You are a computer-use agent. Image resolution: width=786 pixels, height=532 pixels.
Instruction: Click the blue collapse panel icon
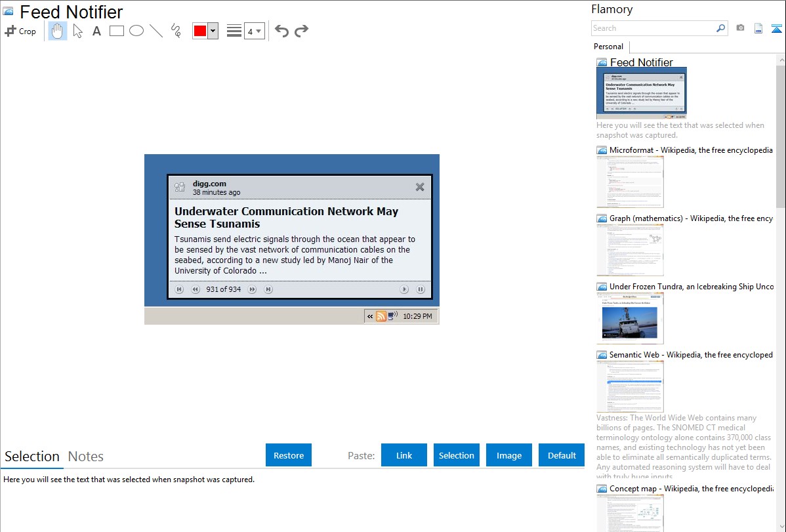[x=776, y=28]
